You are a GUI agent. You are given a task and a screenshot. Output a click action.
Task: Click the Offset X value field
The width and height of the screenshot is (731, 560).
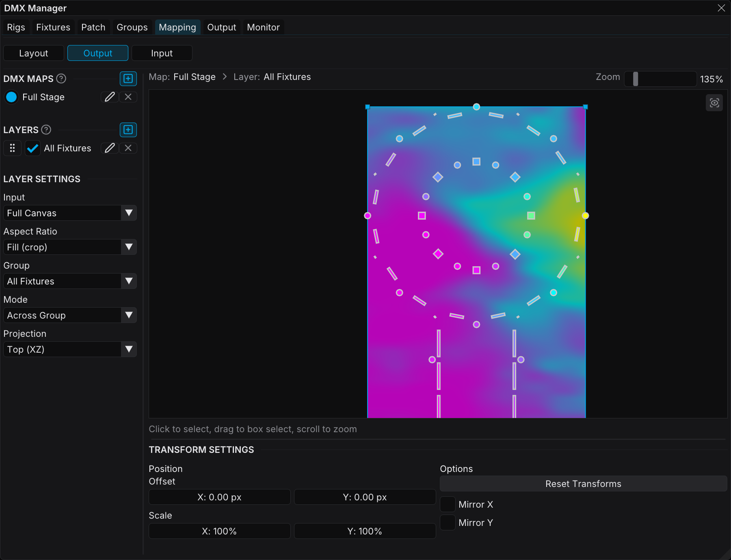pos(220,497)
